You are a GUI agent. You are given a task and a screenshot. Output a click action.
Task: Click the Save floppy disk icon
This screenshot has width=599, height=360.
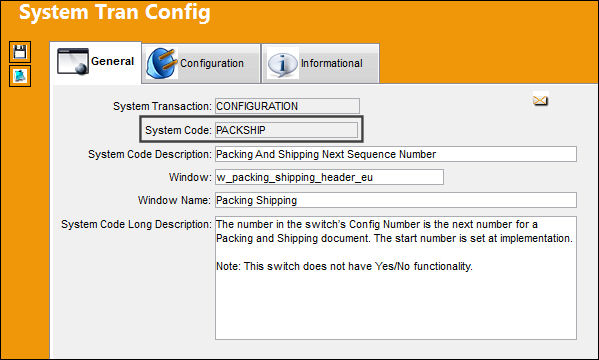(20, 52)
